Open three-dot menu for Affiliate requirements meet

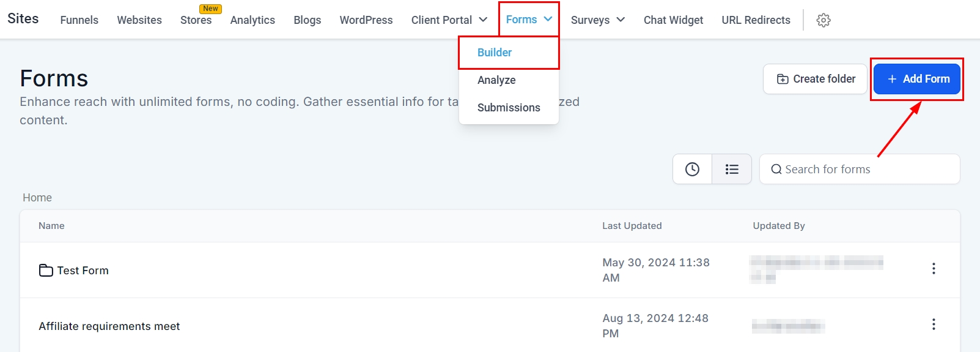934,324
